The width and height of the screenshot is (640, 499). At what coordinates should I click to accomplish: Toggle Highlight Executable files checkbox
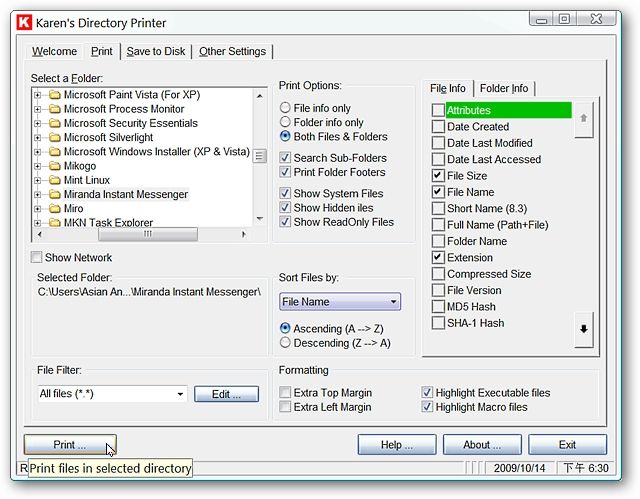click(x=427, y=393)
